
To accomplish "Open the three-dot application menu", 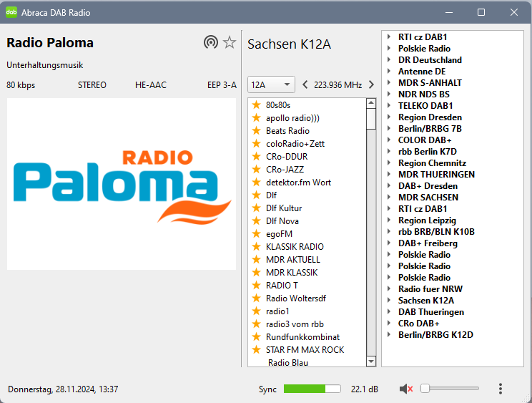I will 501,389.
